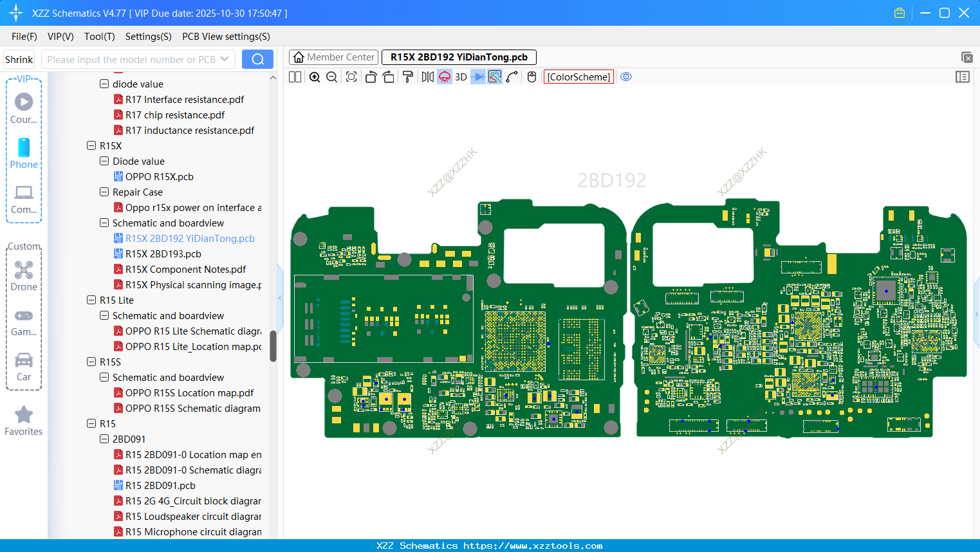Open the Settings(S) menu

pyautogui.click(x=148, y=37)
